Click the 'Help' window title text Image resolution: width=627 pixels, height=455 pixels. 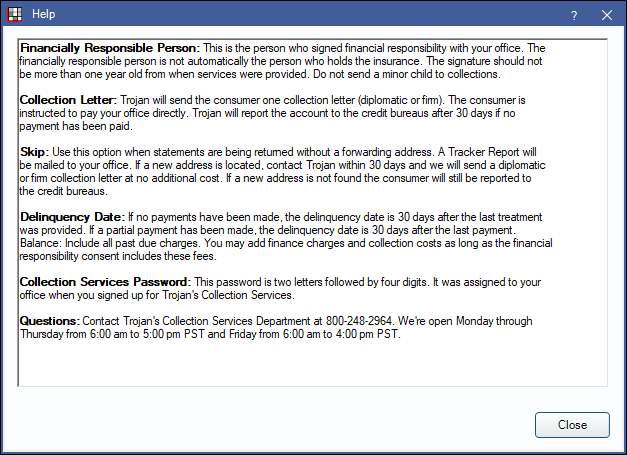click(x=43, y=15)
